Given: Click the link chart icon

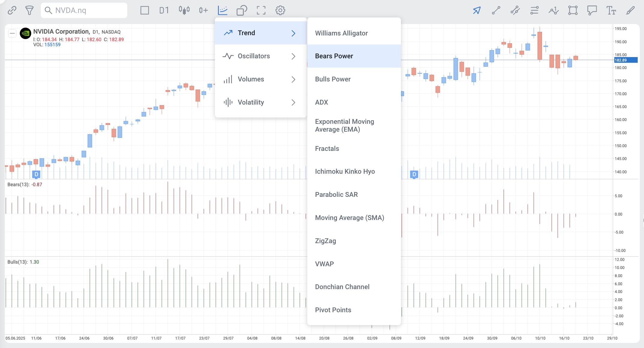Looking at the screenshot, I should [x=12, y=11].
